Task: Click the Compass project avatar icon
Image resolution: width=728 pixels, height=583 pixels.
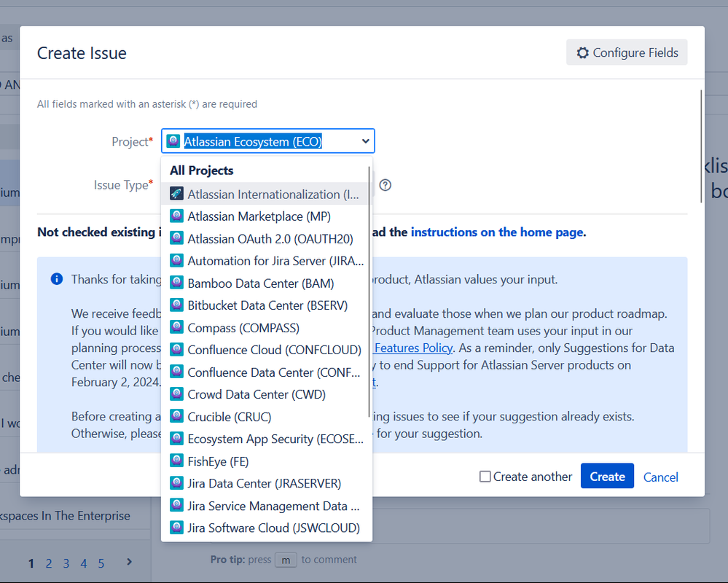Action: [x=176, y=327]
